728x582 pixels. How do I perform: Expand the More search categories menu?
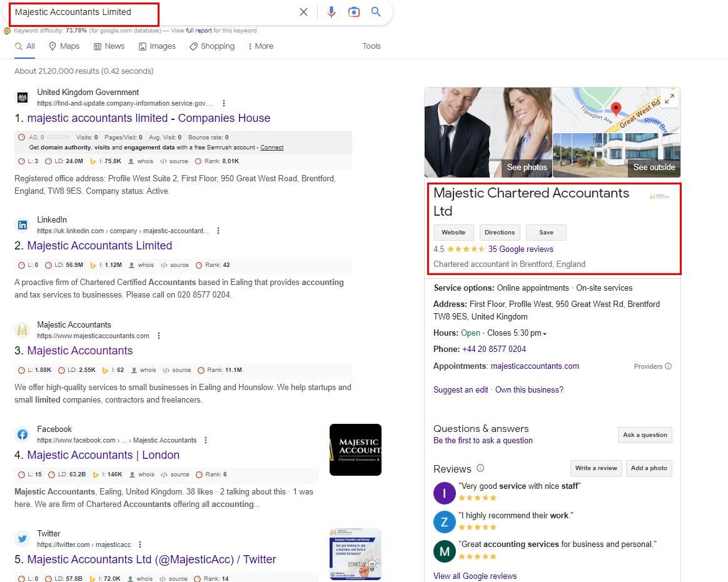coord(260,46)
